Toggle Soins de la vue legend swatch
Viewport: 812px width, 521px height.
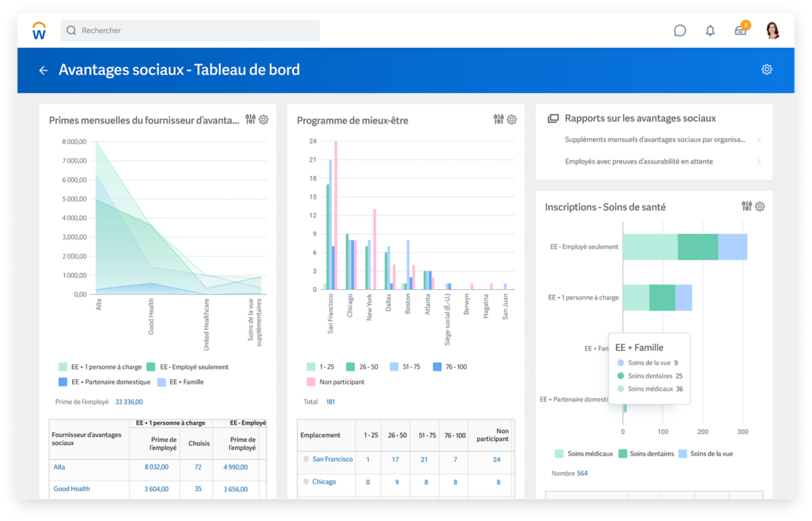[x=683, y=454]
